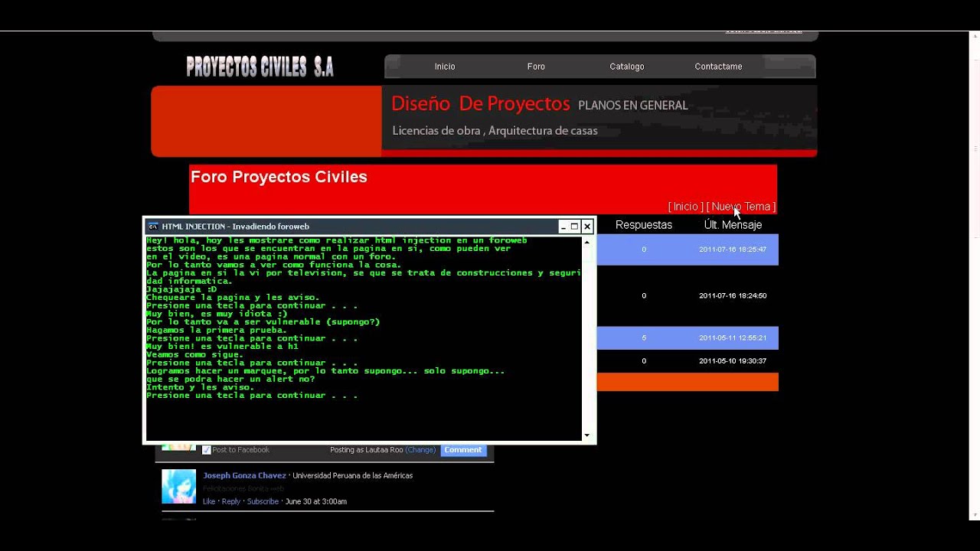Screen dimensions: 980x551
Task: Click timestamp 2011-07-16 18:24:50
Action: coord(733,295)
